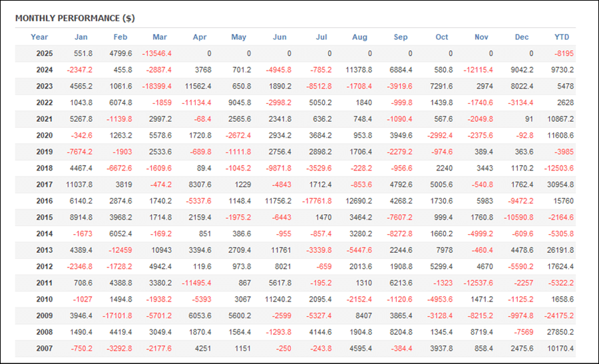Select the 2025 year row label
599x364 pixels.
tap(45, 53)
